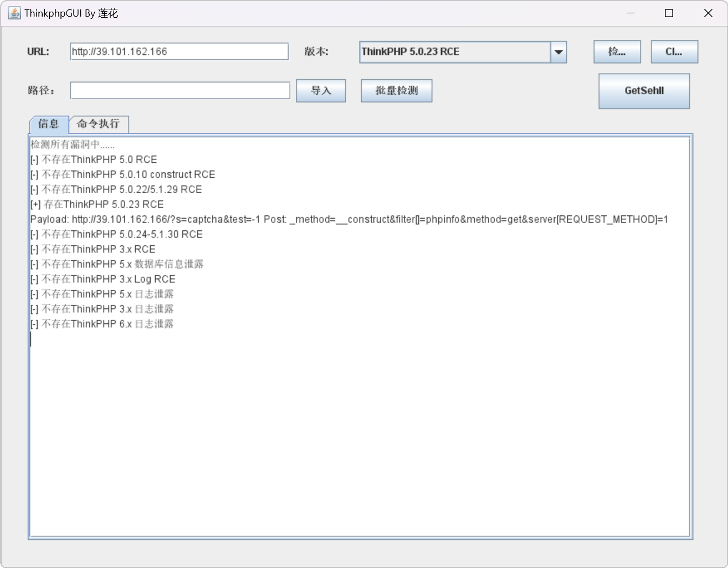Open the ThinkPHP version dropdown arrow
The height and width of the screenshot is (568, 728).
[558, 52]
